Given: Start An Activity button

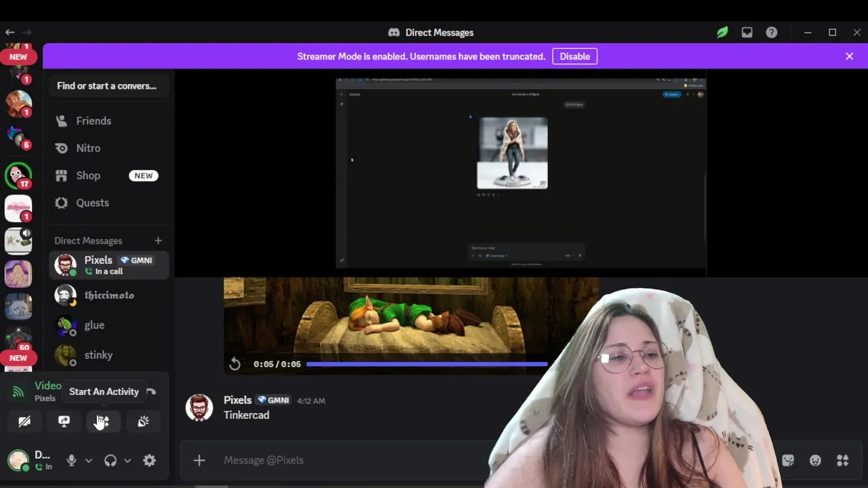Looking at the screenshot, I should 103,422.
